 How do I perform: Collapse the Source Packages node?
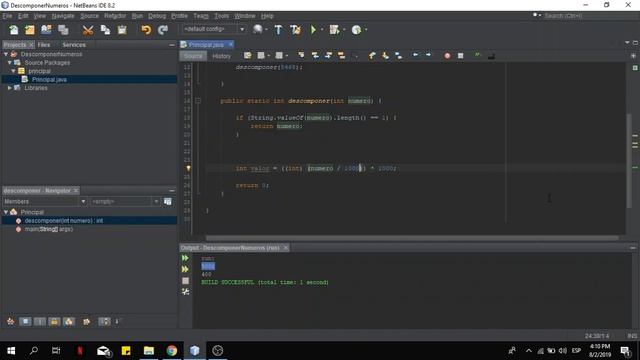9,62
